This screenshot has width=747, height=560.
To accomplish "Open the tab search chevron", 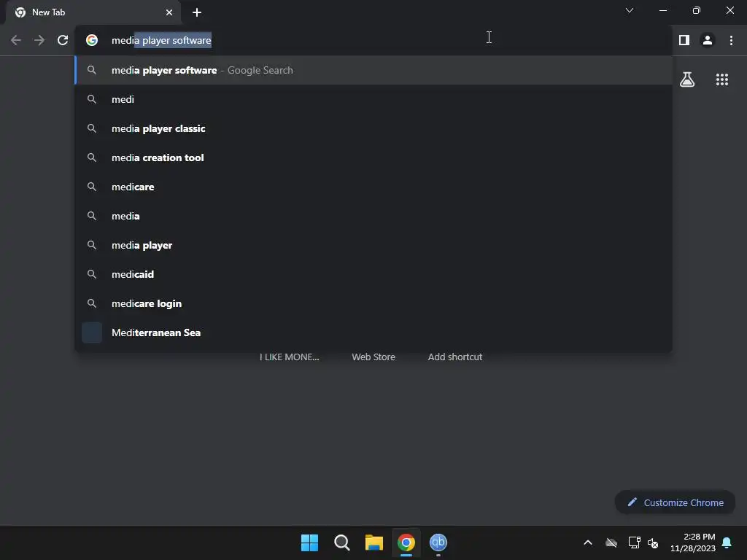I will point(630,10).
